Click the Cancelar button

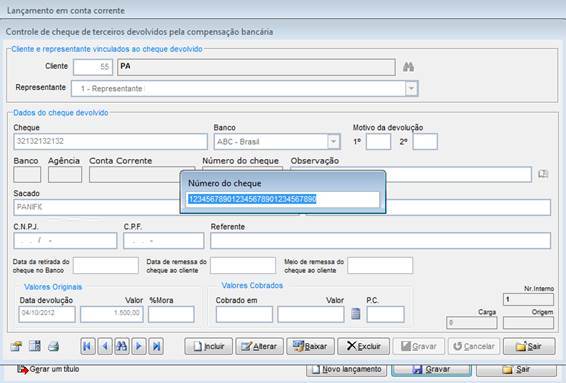pos(474,347)
